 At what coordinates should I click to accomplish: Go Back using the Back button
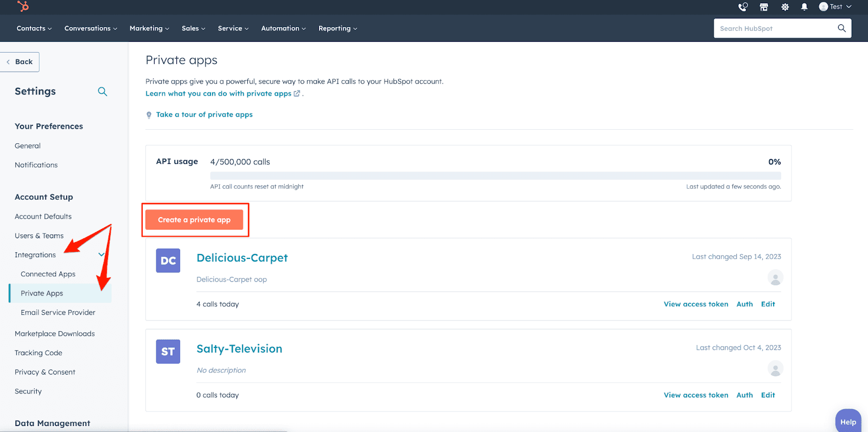pyautogui.click(x=20, y=62)
